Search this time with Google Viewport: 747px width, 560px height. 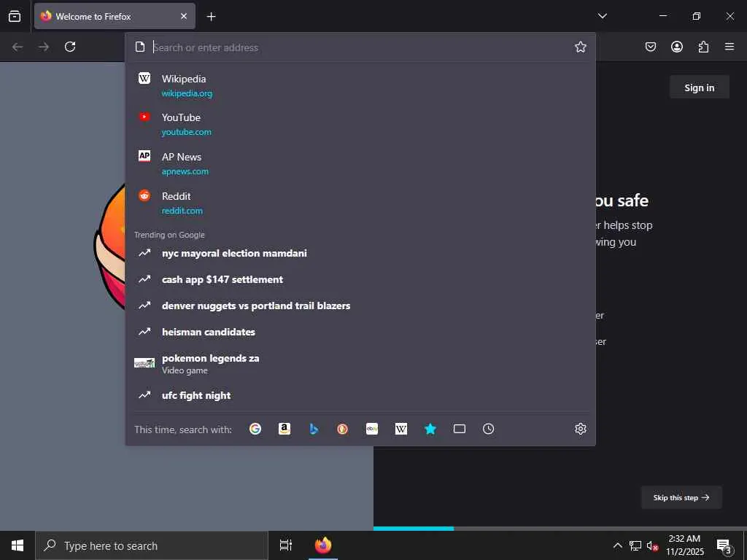click(255, 429)
